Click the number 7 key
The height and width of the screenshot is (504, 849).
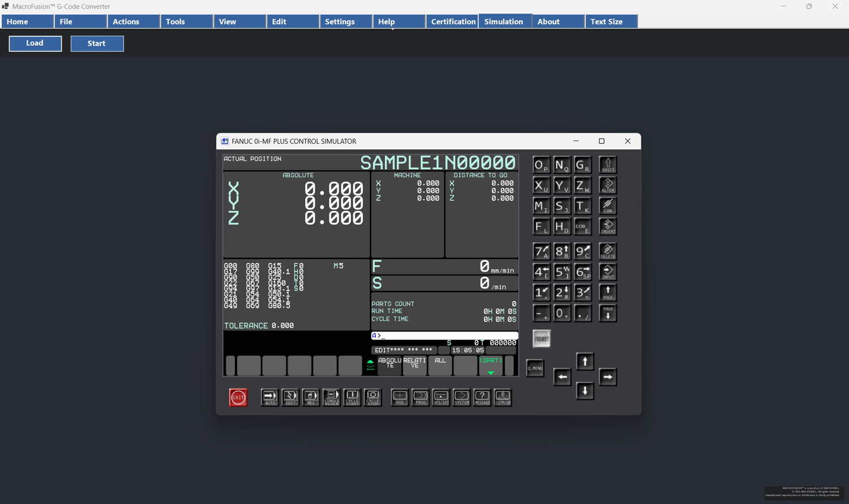point(542,251)
